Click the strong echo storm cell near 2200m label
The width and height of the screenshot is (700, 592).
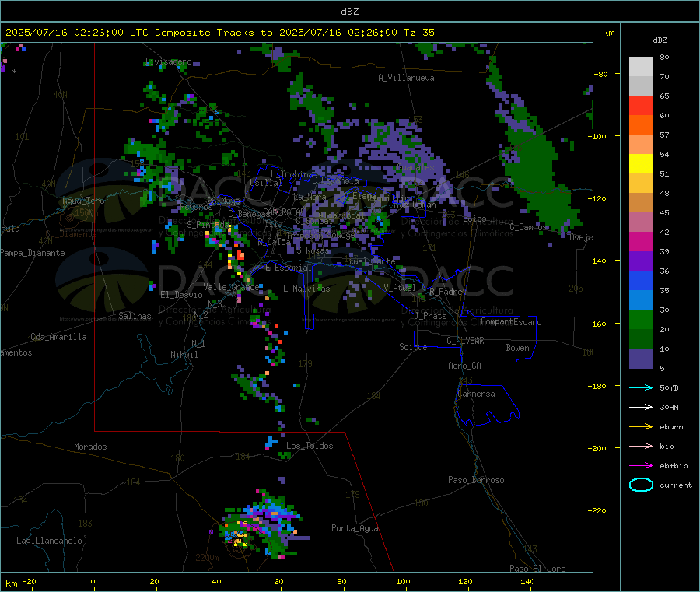pyautogui.click(x=261, y=524)
